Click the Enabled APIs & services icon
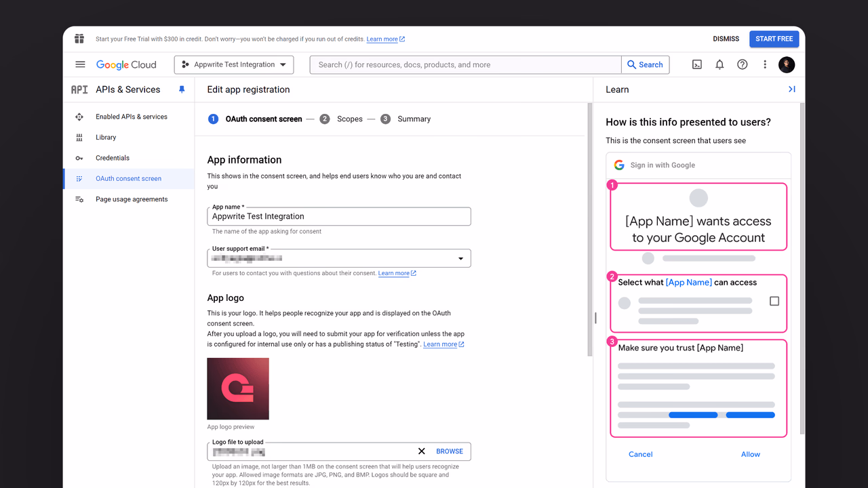 79,117
